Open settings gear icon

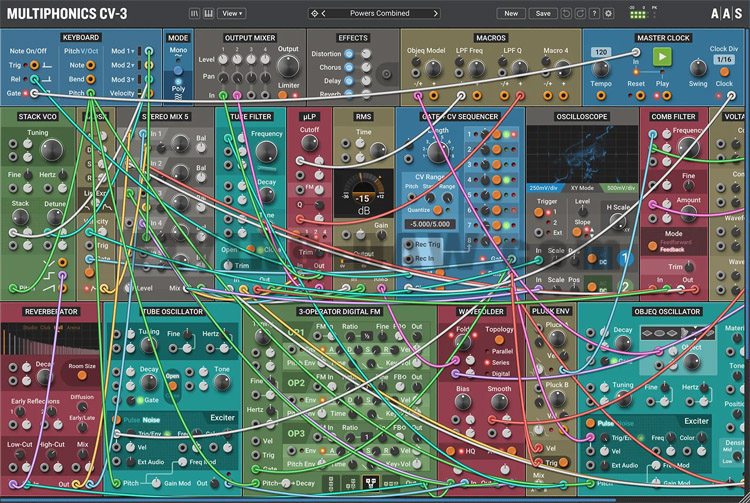[x=608, y=13]
